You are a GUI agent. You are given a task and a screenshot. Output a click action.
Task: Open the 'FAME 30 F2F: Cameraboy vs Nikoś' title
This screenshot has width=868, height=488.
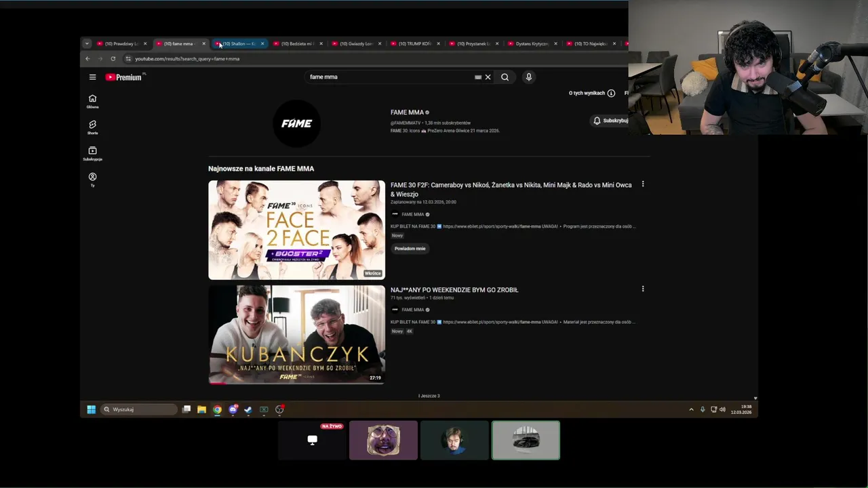(511, 189)
